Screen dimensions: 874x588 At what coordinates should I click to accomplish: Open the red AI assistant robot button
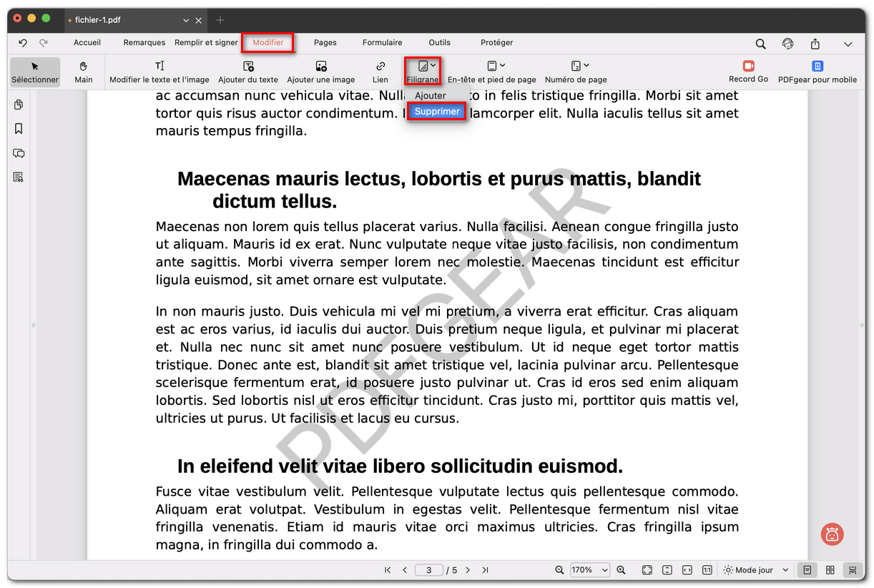point(832,534)
